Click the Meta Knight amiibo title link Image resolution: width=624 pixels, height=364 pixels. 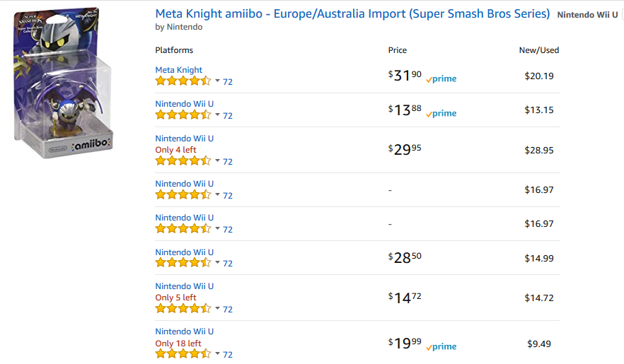coord(352,13)
